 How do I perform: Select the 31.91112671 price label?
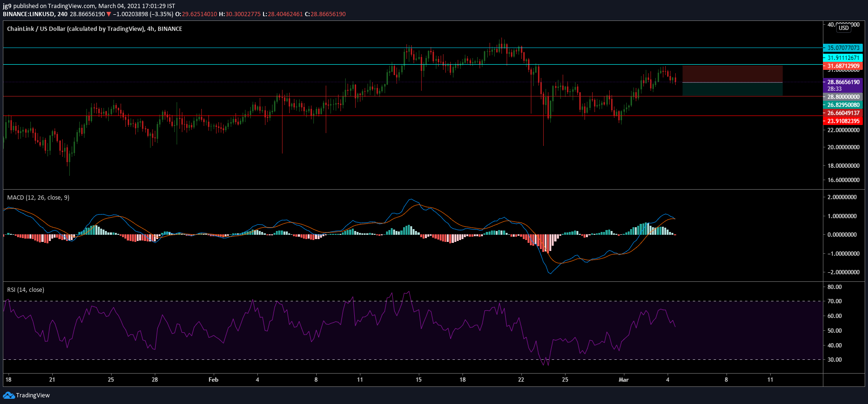843,58
